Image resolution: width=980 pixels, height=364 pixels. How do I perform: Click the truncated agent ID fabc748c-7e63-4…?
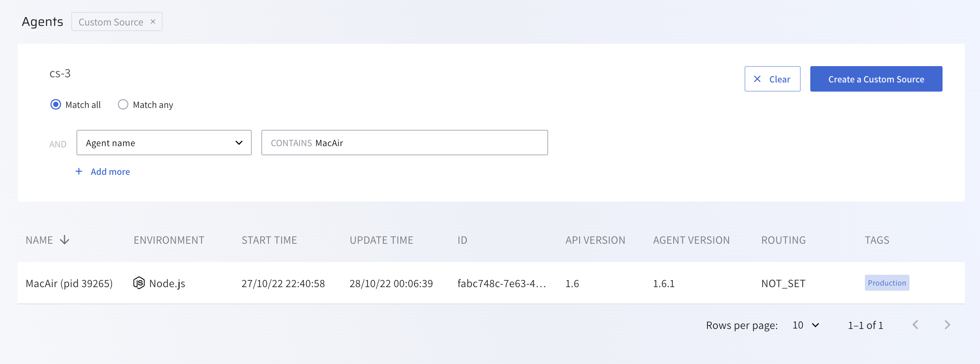point(502,284)
